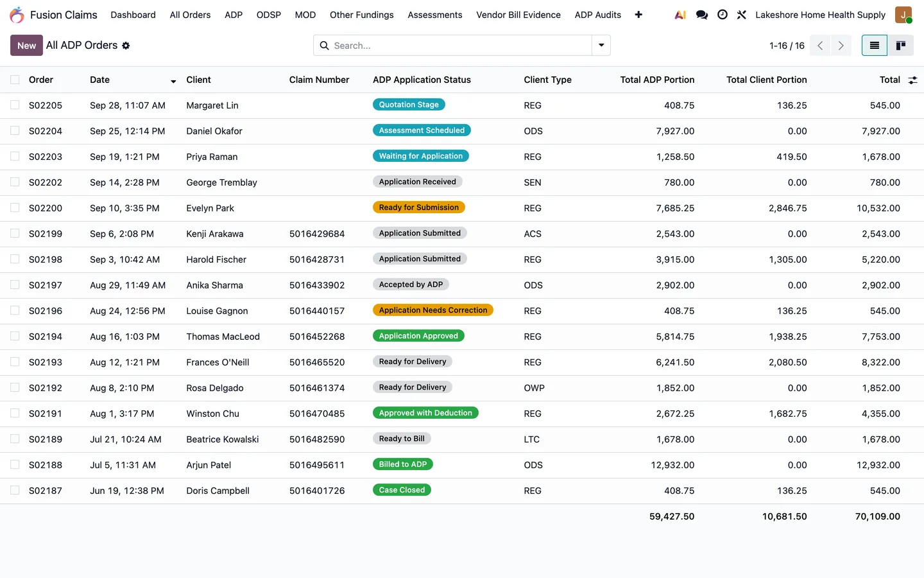
Task: Click the Waiting for Application badge
Action: click(x=421, y=156)
